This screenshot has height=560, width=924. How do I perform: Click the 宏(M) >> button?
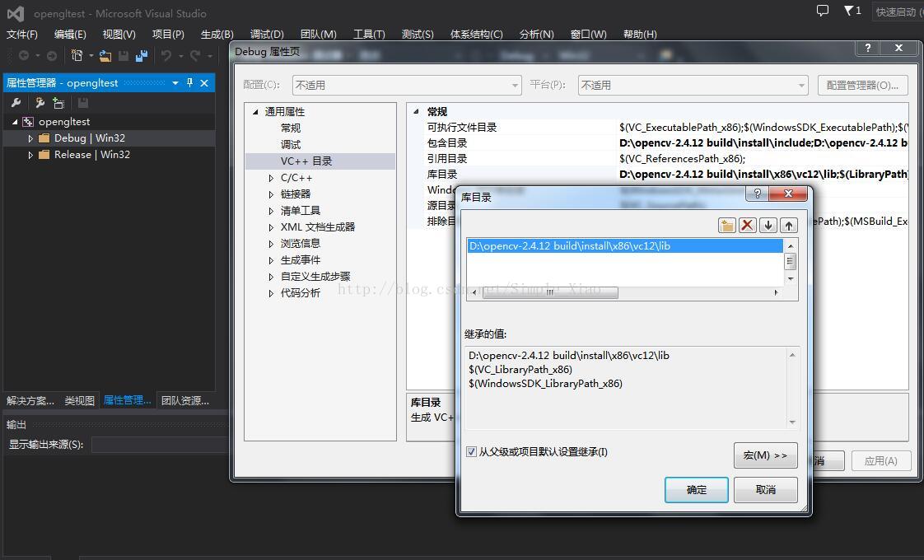(x=766, y=455)
